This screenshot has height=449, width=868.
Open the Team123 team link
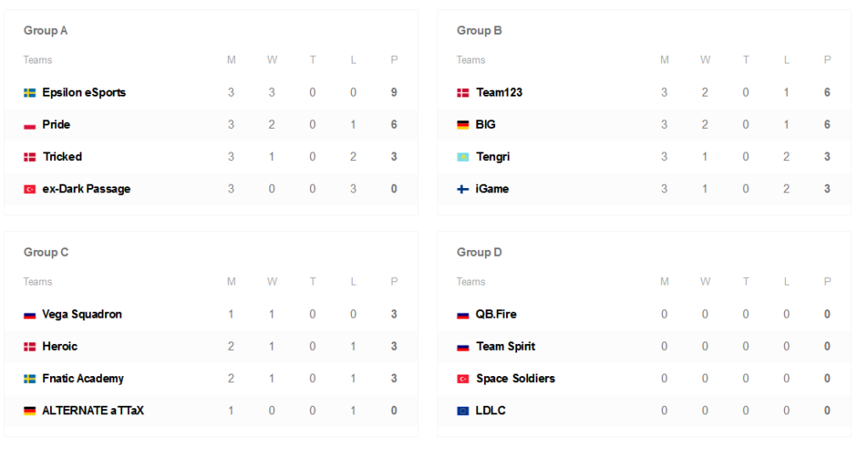pyautogui.click(x=499, y=92)
